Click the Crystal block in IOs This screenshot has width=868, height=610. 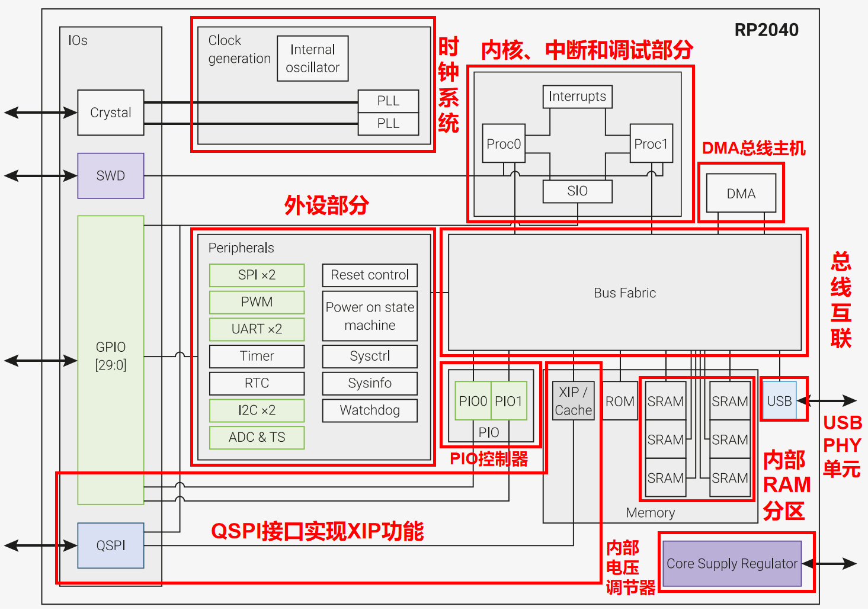(x=111, y=113)
